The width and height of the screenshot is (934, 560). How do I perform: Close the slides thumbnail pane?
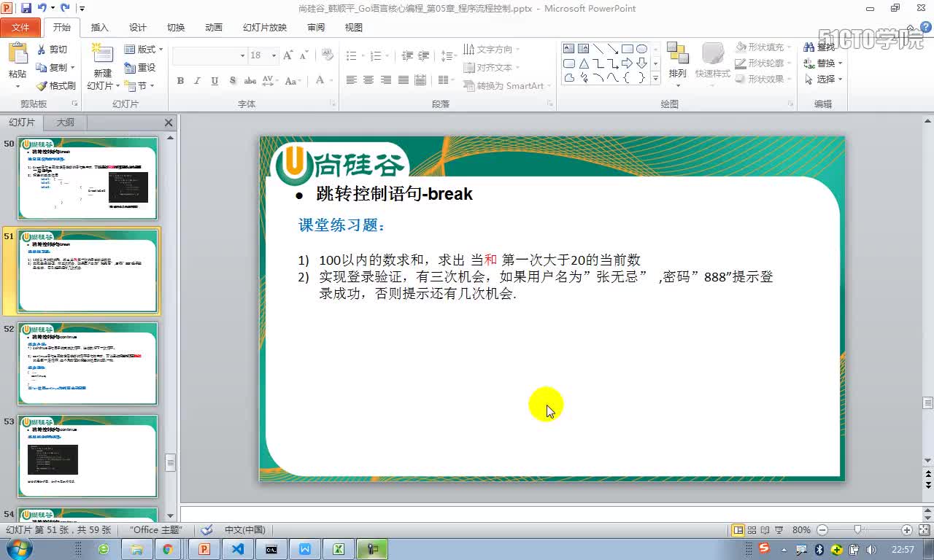[169, 122]
